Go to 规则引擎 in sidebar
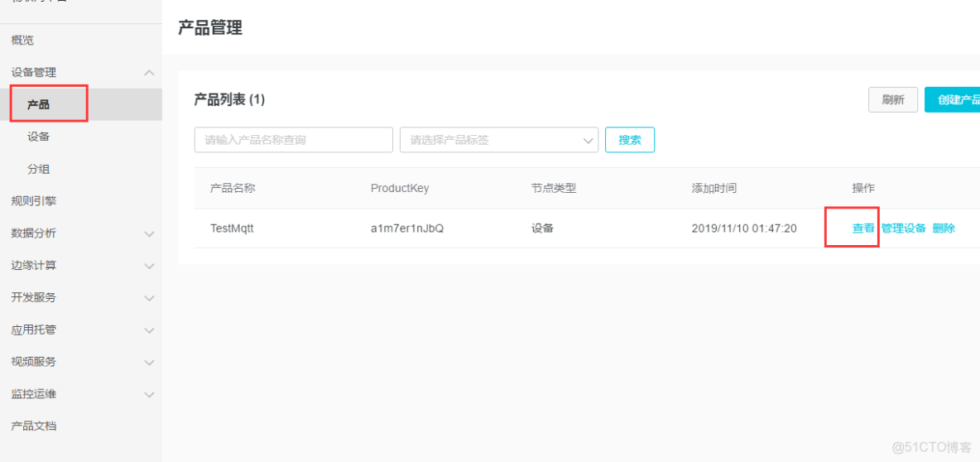The width and height of the screenshot is (980, 462). click(x=34, y=201)
